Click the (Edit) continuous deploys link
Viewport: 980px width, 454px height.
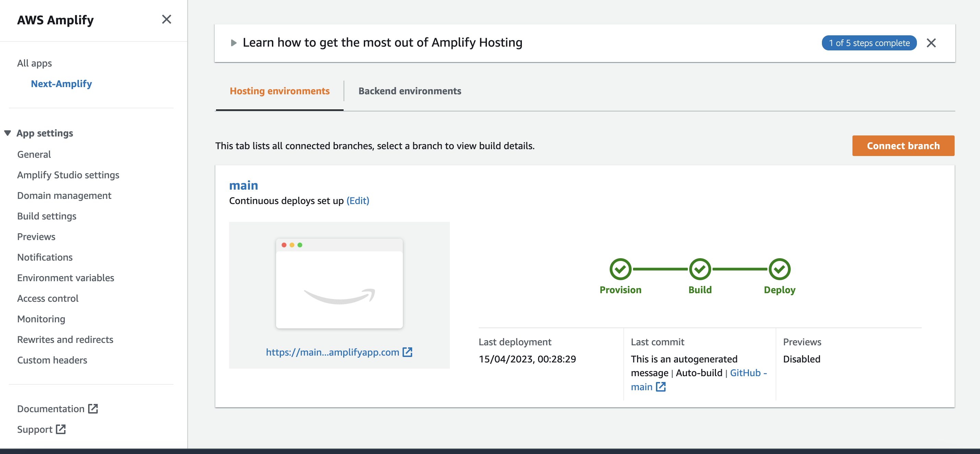point(358,201)
